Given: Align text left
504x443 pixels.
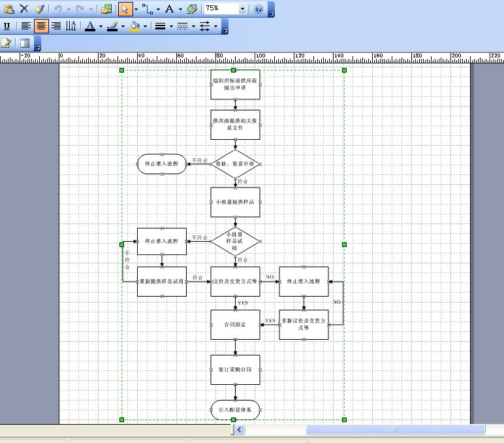Looking at the screenshot, I should coord(25,26).
